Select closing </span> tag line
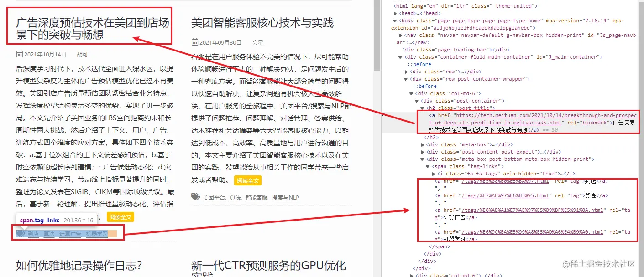Screen dimensions: 644x277 point(439,246)
